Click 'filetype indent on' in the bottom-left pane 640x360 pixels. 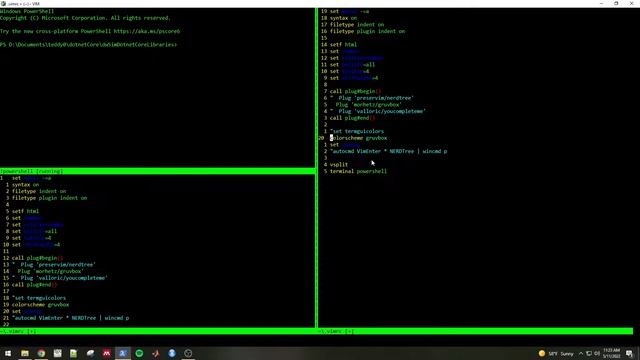tap(39, 191)
